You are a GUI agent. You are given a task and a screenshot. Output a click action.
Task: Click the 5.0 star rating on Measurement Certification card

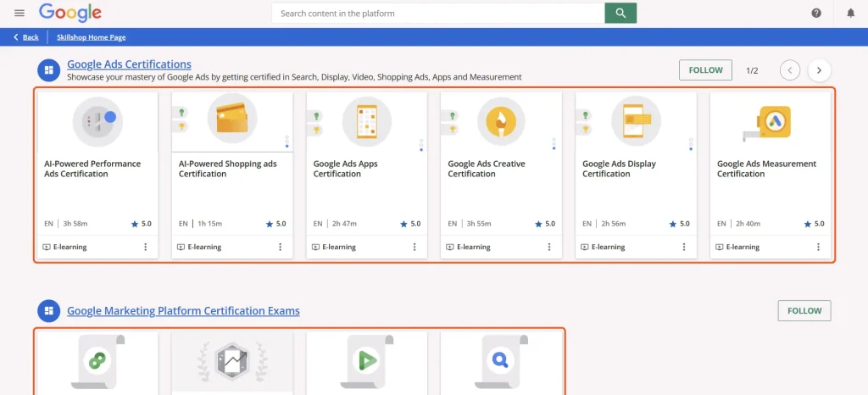[814, 224]
